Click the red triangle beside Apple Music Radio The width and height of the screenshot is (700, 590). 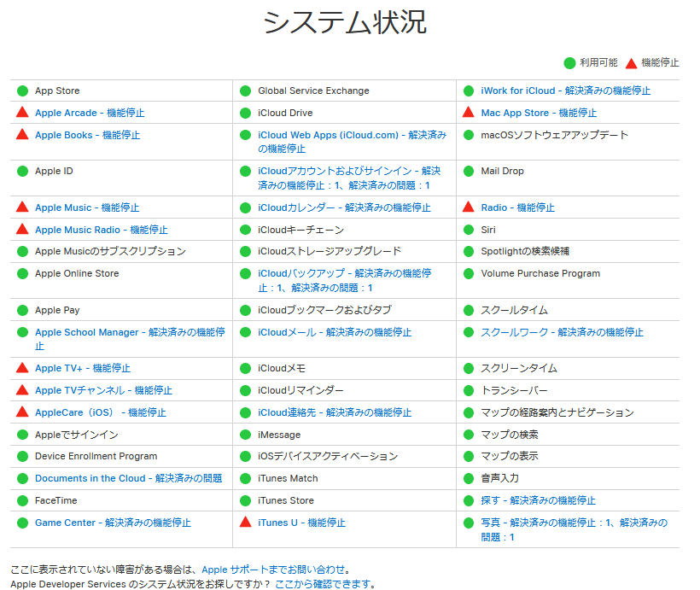click(22, 229)
